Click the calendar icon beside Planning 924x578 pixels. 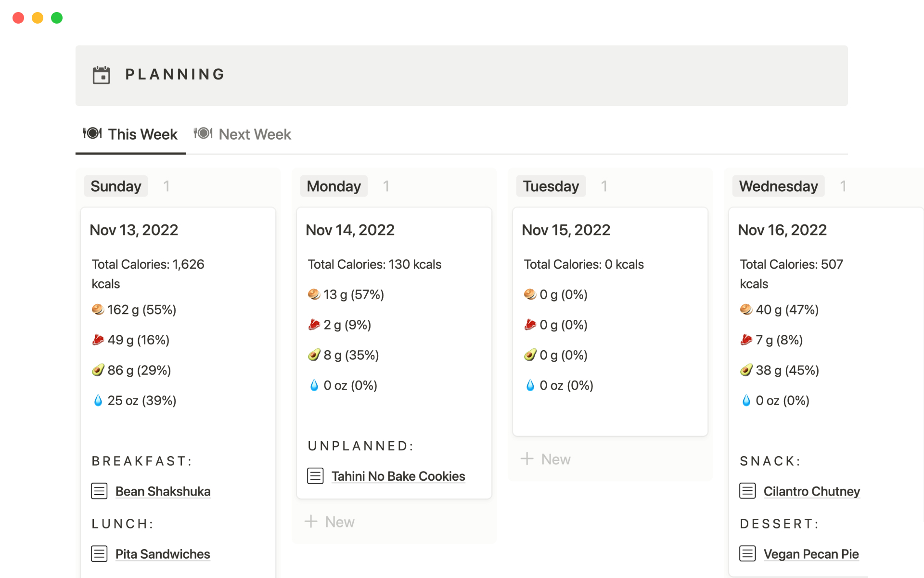coord(101,75)
